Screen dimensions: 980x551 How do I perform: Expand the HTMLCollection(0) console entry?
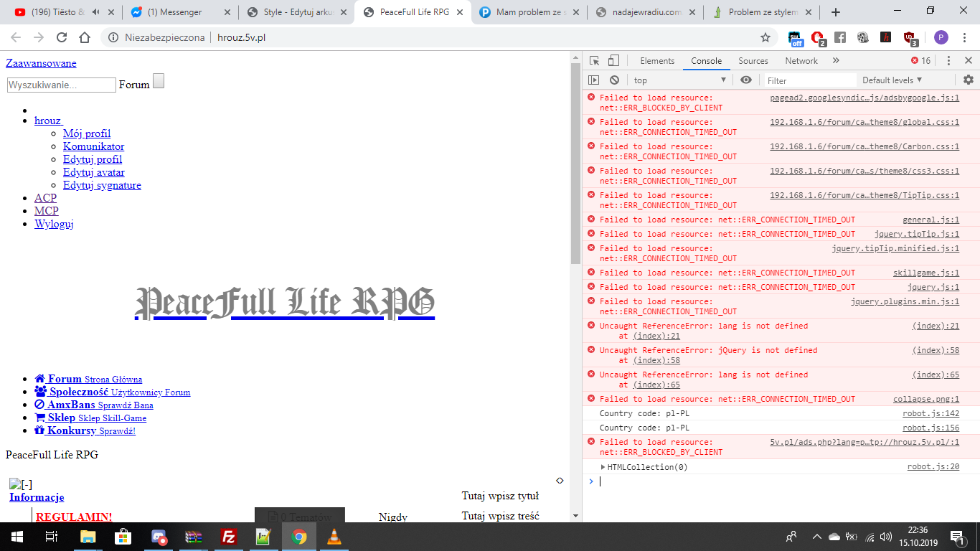coord(603,467)
